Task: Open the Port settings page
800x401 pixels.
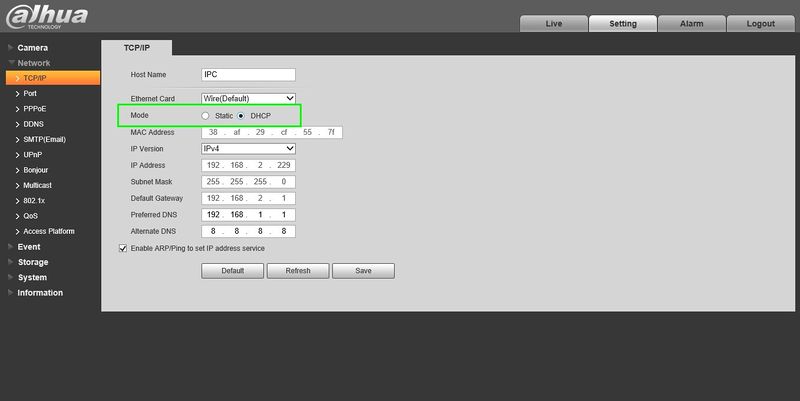Action: (30, 93)
